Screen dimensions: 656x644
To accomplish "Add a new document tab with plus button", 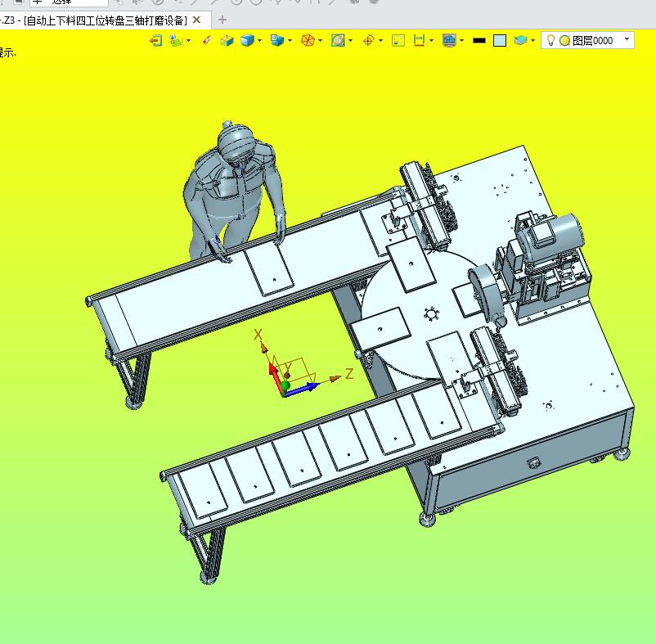I will click(222, 20).
